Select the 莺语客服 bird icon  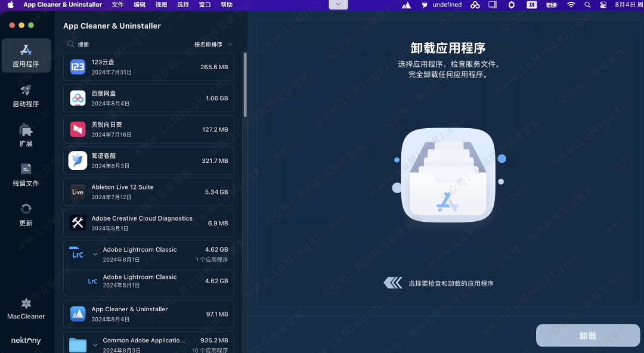(78, 160)
